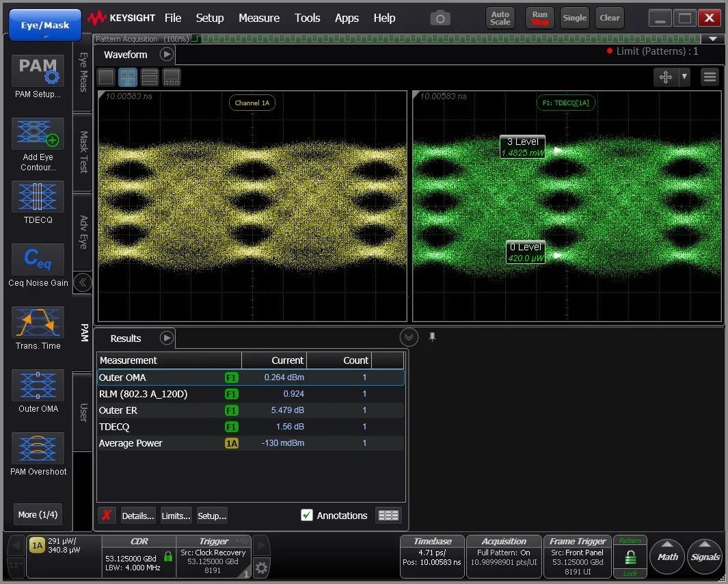
Task: Open the PAM Setup tool
Action: click(x=38, y=71)
